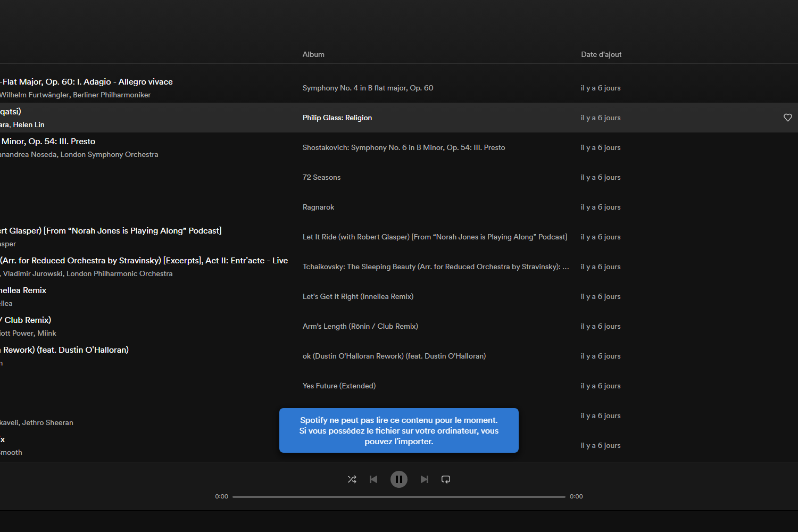Select track with Act II: Entr'acte - Live

pyautogui.click(x=144, y=260)
